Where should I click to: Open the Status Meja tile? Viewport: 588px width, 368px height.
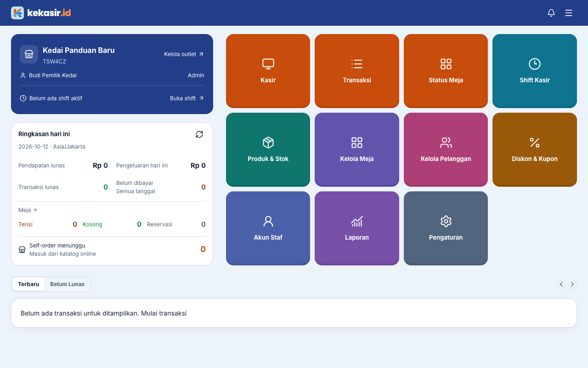click(x=446, y=71)
